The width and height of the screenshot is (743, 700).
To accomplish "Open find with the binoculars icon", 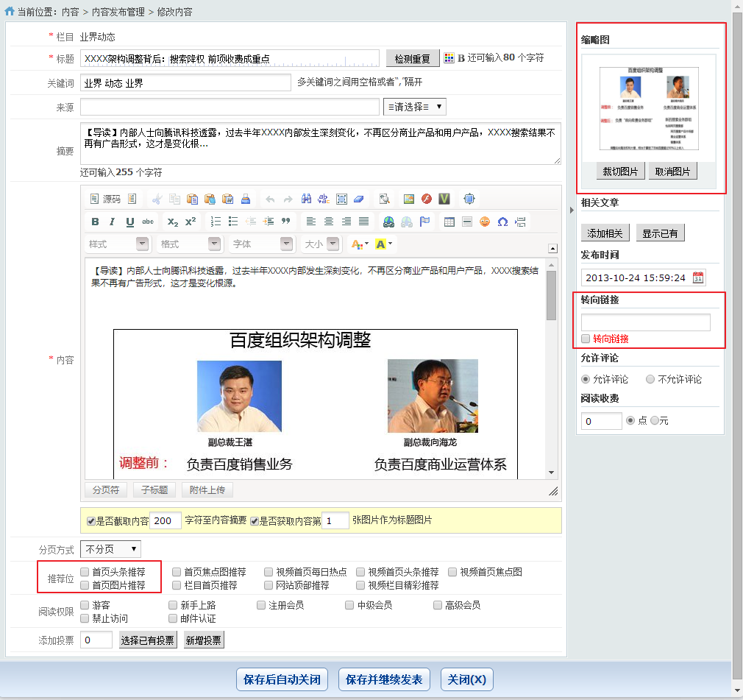I will [306, 199].
